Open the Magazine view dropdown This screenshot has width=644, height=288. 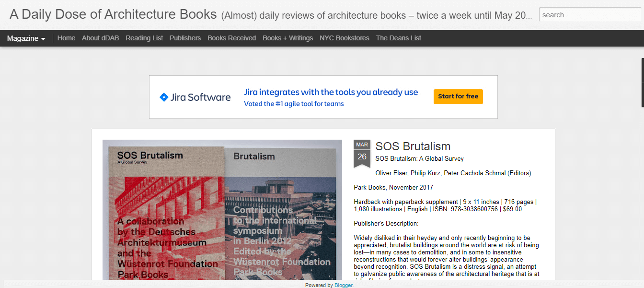[26, 38]
